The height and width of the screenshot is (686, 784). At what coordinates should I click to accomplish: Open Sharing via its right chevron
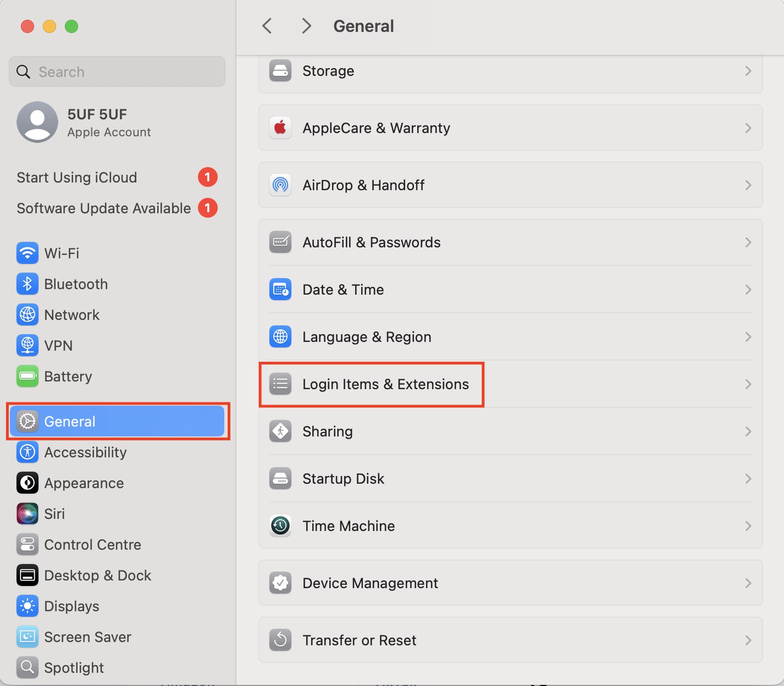(748, 431)
